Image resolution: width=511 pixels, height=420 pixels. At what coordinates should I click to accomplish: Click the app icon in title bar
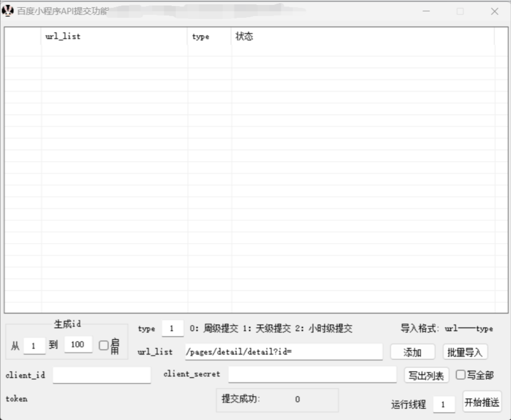point(8,11)
